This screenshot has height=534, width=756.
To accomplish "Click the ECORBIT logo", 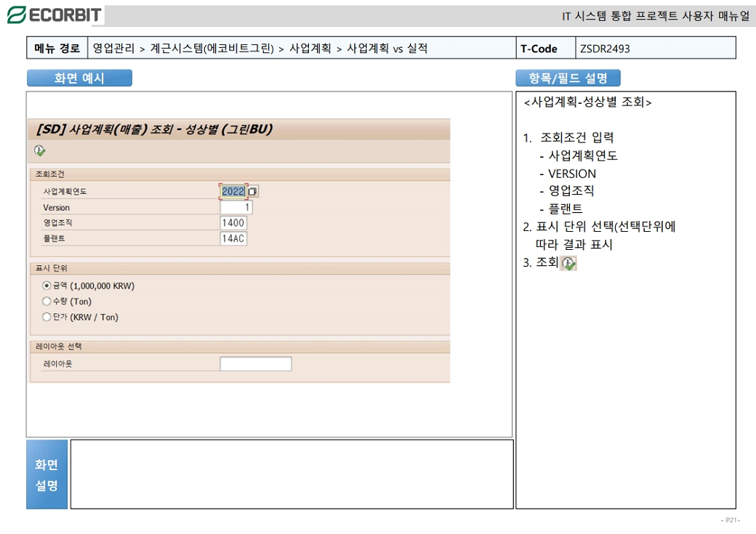I will [x=55, y=15].
